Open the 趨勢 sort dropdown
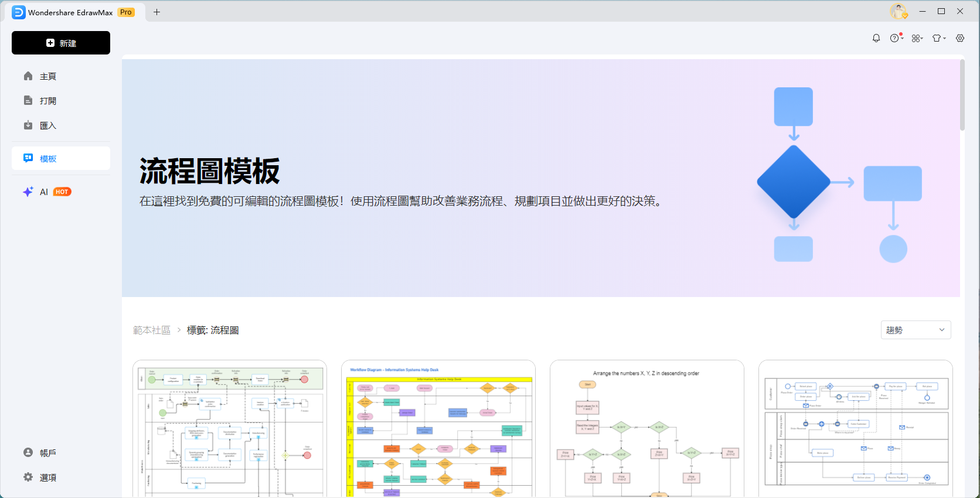The width and height of the screenshot is (980, 498). point(916,330)
